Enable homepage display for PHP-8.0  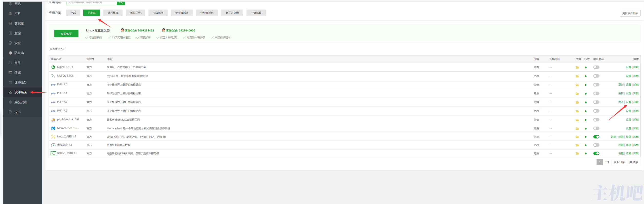click(596, 85)
